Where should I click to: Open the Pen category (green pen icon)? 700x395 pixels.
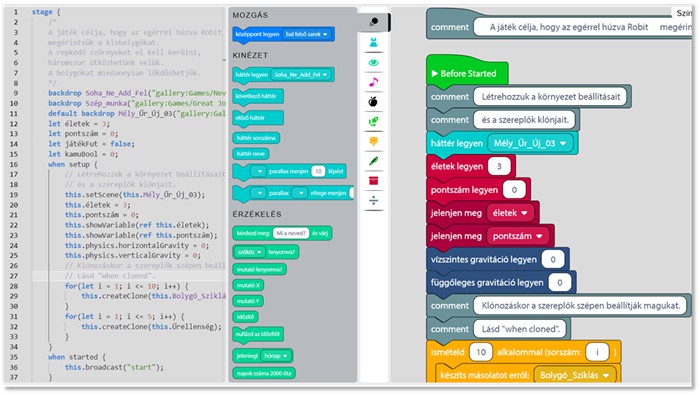coord(374,161)
